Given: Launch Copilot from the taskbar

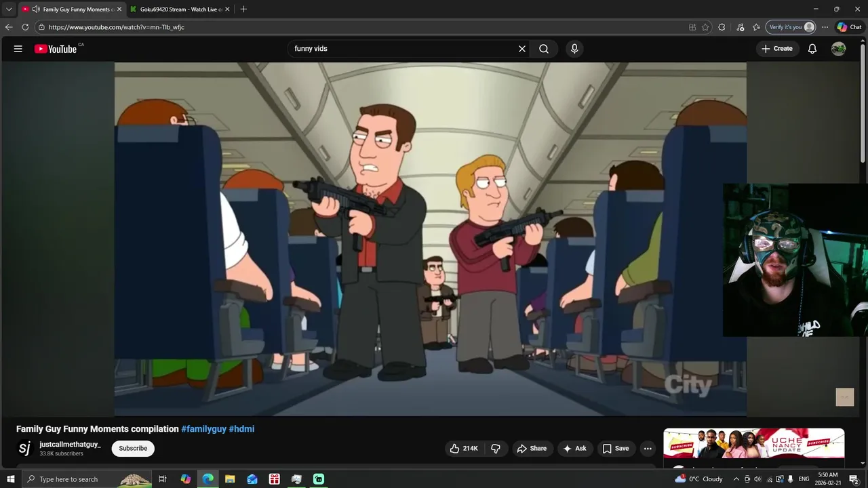Looking at the screenshot, I should click(186, 479).
